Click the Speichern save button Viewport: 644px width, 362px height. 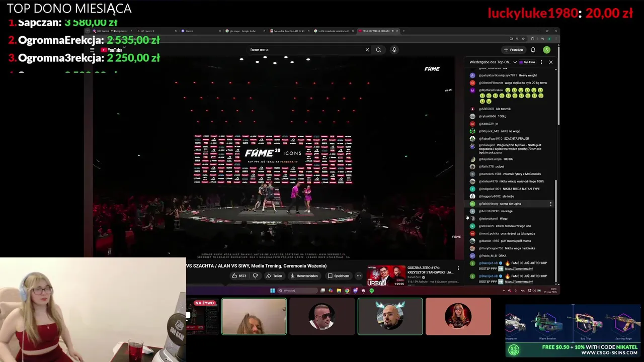(x=338, y=276)
